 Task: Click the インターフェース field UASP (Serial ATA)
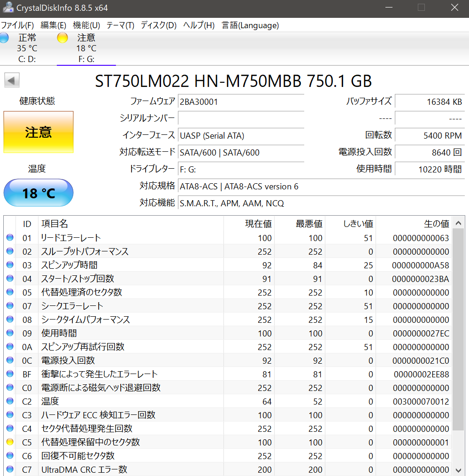coord(241,135)
